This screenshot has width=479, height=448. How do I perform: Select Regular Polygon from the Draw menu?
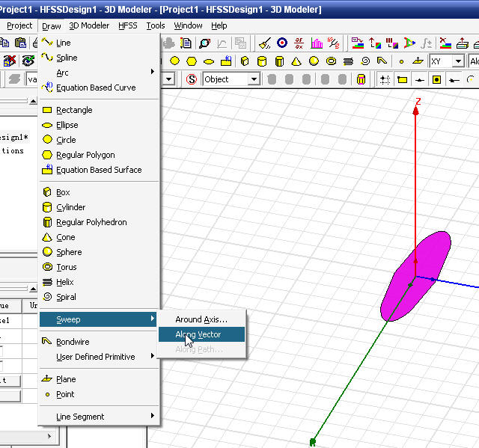pos(100,155)
